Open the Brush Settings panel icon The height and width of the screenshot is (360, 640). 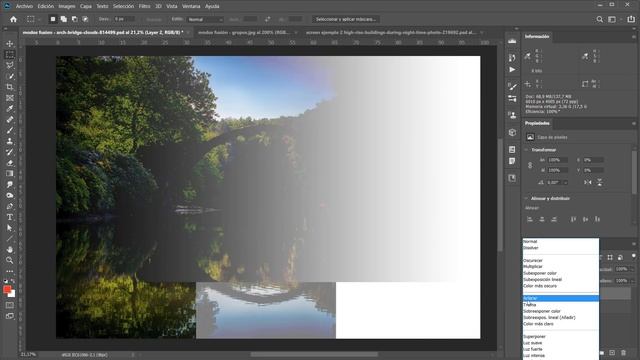[x=512, y=87]
